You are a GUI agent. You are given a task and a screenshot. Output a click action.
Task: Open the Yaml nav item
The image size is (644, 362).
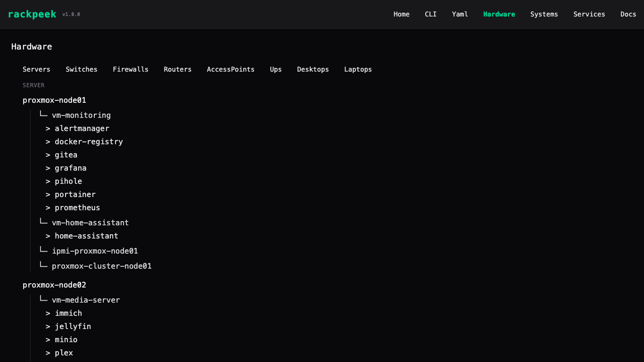460,14
